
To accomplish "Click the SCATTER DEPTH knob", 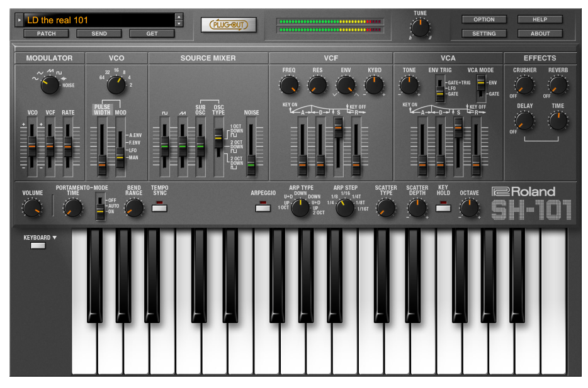I will (x=417, y=208).
